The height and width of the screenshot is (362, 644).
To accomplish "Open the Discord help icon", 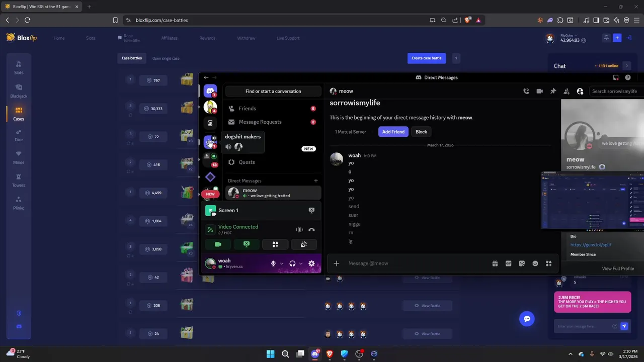I will point(628,77).
